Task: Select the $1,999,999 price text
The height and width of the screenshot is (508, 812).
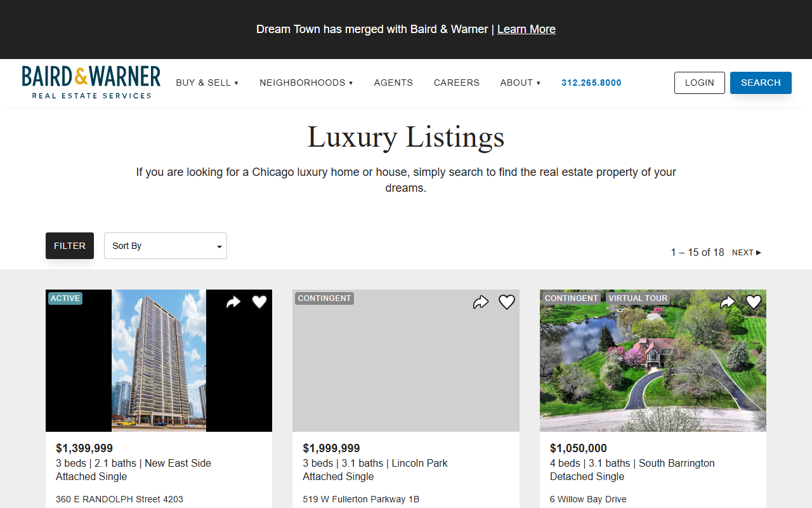Action: 331,448
